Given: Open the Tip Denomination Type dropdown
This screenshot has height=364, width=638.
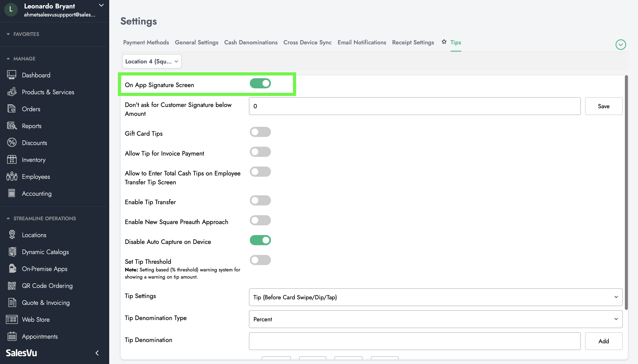Looking at the screenshot, I should [435, 319].
